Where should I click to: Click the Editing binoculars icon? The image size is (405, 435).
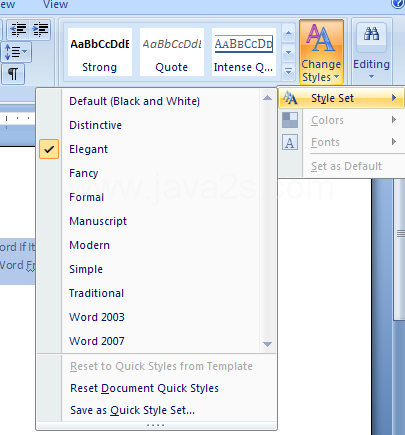(371, 34)
